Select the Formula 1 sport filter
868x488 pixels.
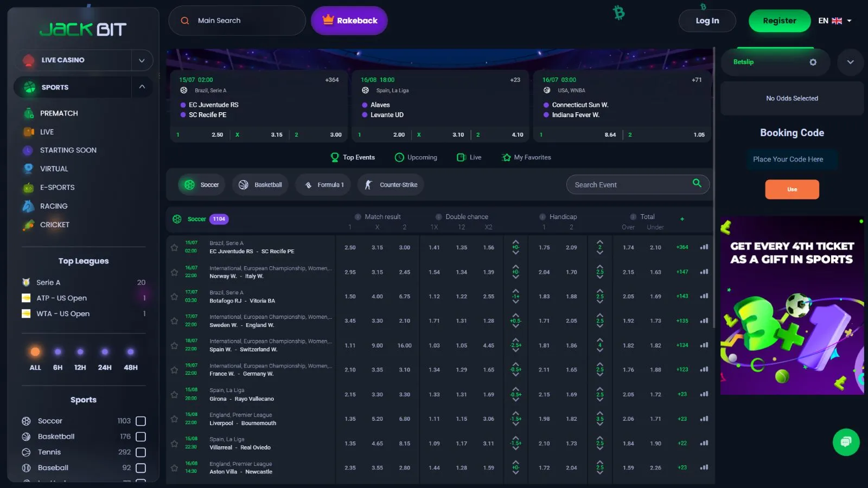pos(323,185)
